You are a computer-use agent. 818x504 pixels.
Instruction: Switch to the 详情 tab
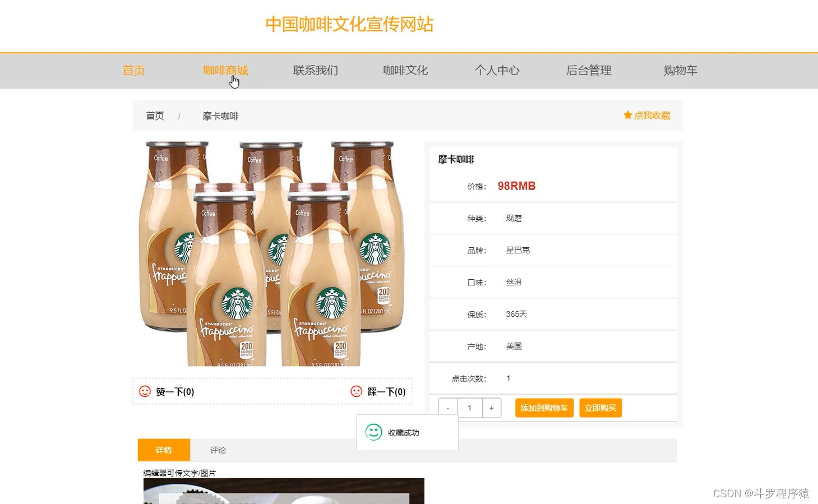pos(164,450)
